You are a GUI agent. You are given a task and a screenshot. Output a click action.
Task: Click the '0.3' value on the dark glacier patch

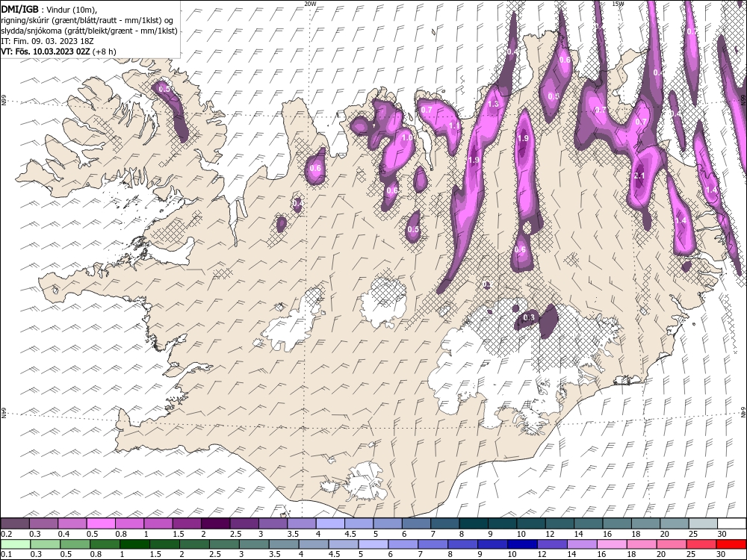tap(529, 317)
